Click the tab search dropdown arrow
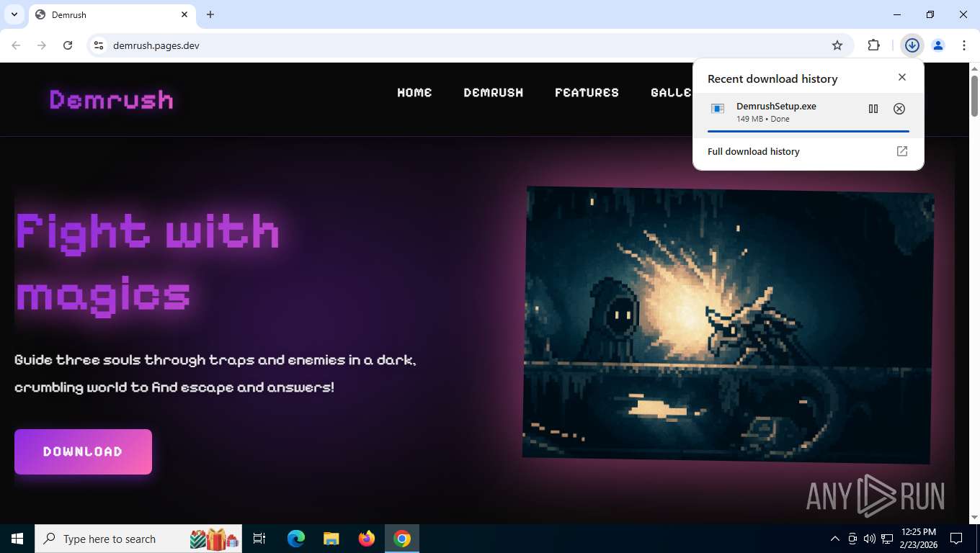980x553 pixels. pos(14,14)
